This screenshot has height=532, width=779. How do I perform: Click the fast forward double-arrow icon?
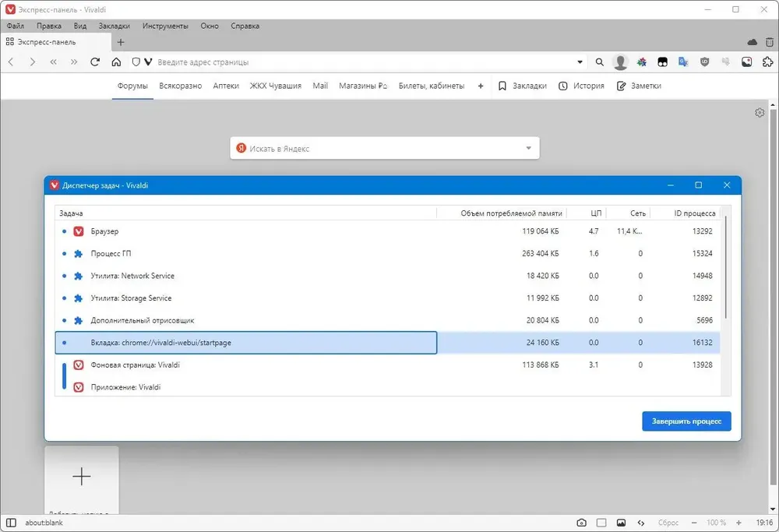pyautogui.click(x=74, y=62)
